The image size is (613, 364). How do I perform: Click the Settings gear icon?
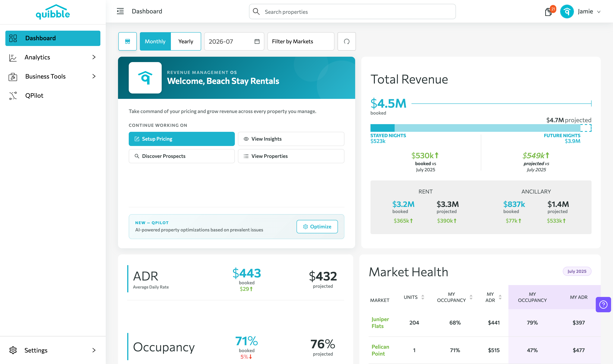click(13, 350)
